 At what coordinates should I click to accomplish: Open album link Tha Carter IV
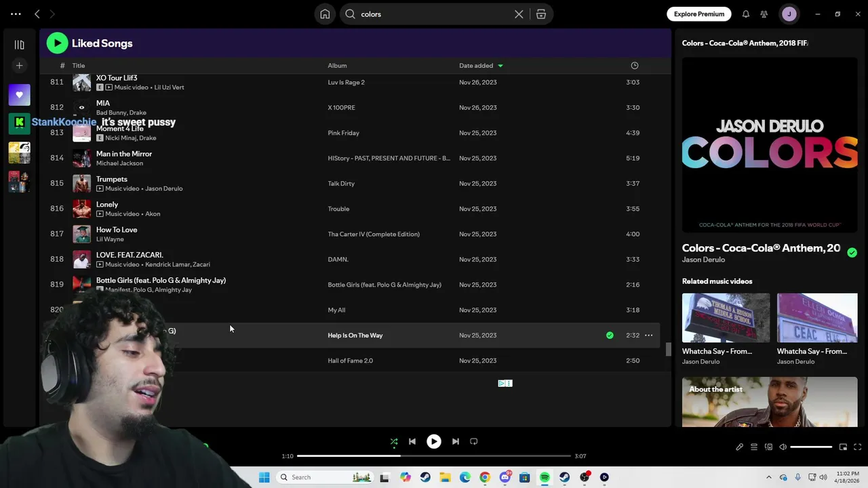374,234
